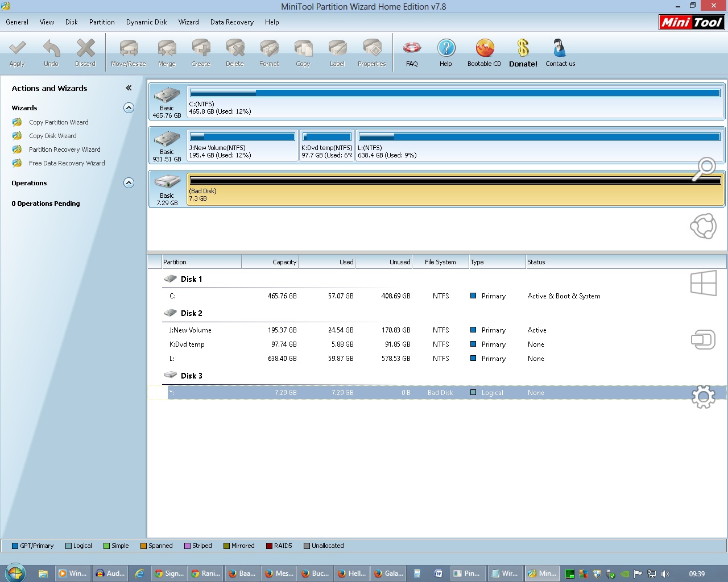Sort by the File System column header
The image size is (728, 582).
(441, 262)
